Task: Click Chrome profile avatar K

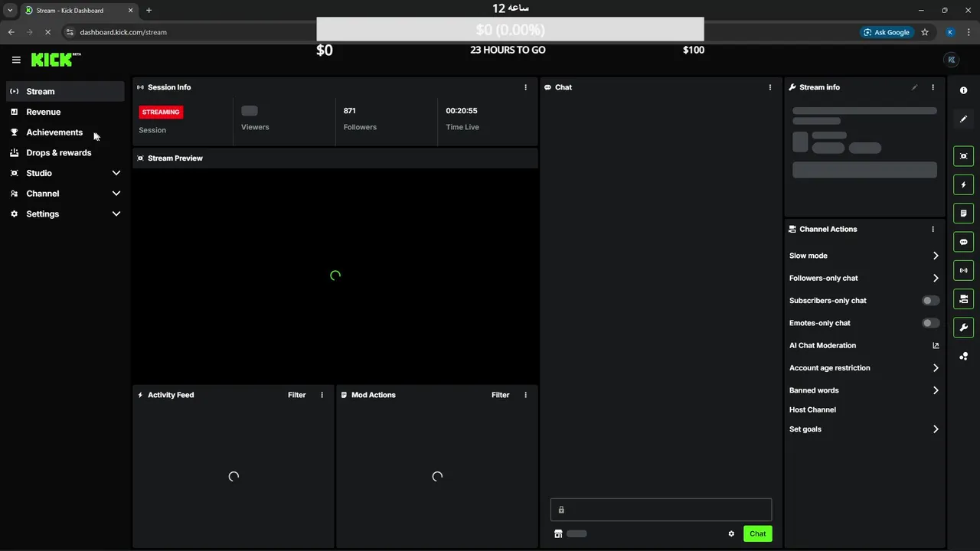Action: pyautogui.click(x=950, y=32)
